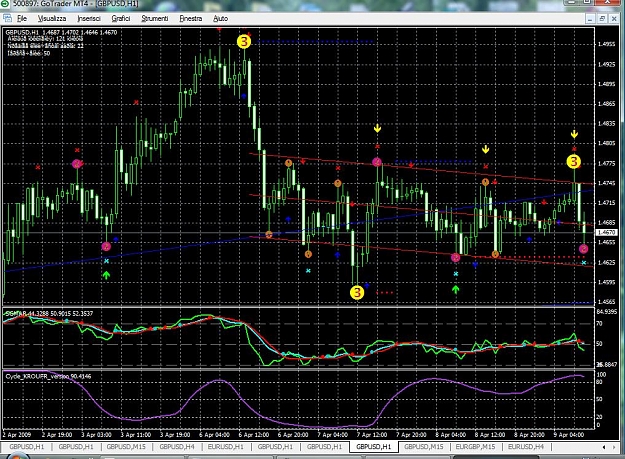Screen dimensions: 625x459
Task: Click time axis label 7 Apr 12:00
Action: coord(372,435)
